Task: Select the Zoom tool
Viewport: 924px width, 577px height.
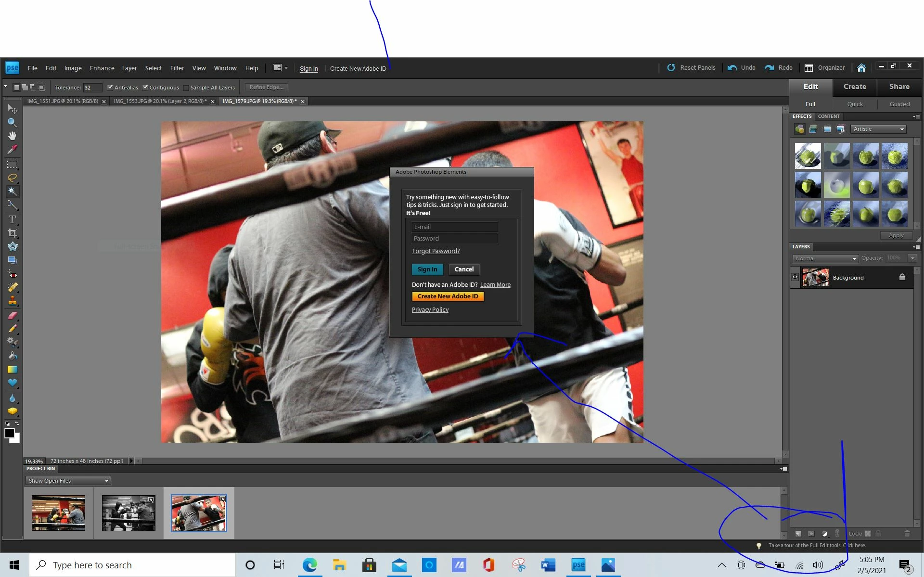Action: pyautogui.click(x=12, y=123)
